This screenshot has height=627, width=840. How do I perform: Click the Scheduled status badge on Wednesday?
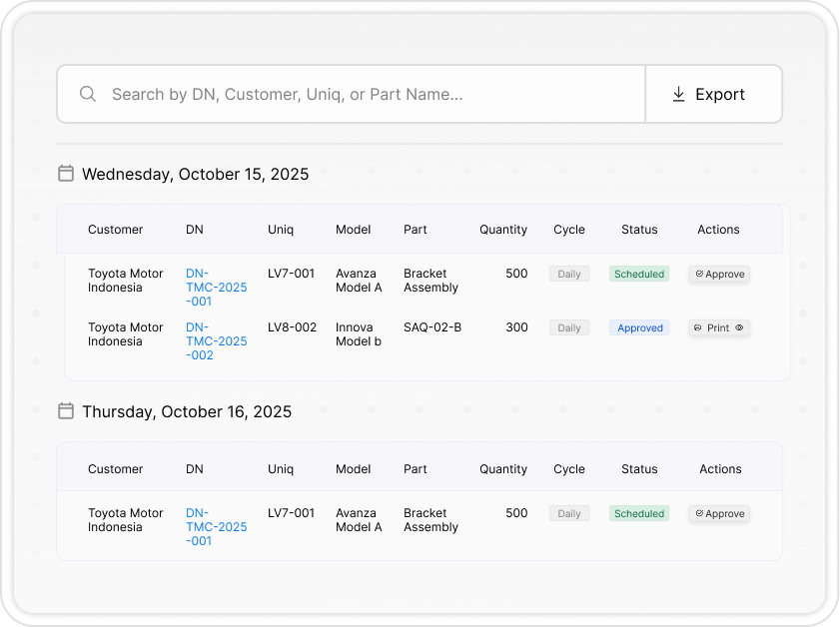point(639,274)
